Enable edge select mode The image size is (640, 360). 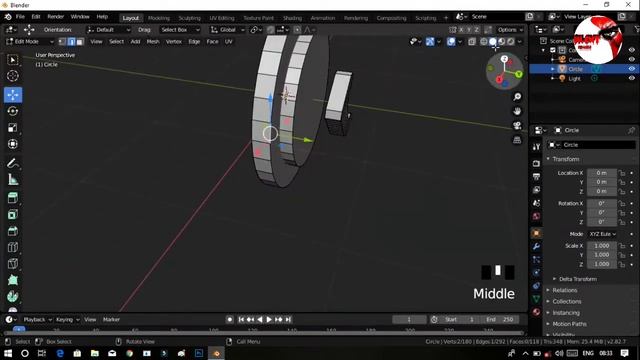point(71,42)
